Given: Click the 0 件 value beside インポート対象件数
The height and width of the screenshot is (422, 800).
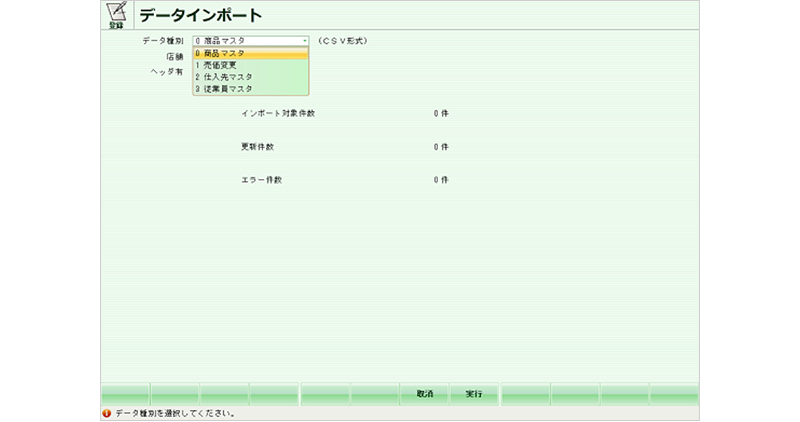Looking at the screenshot, I should click(441, 113).
